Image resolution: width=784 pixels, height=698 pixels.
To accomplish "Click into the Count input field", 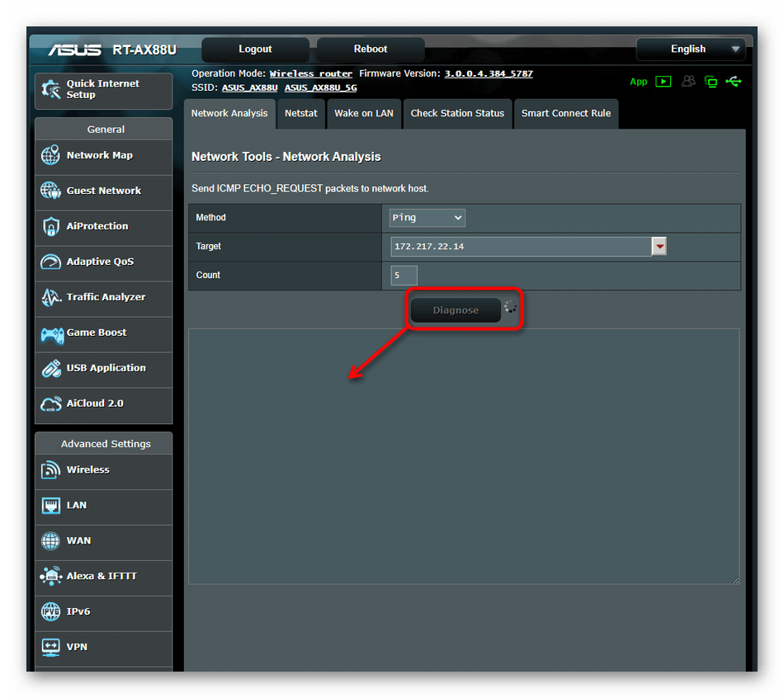I will pos(404,276).
